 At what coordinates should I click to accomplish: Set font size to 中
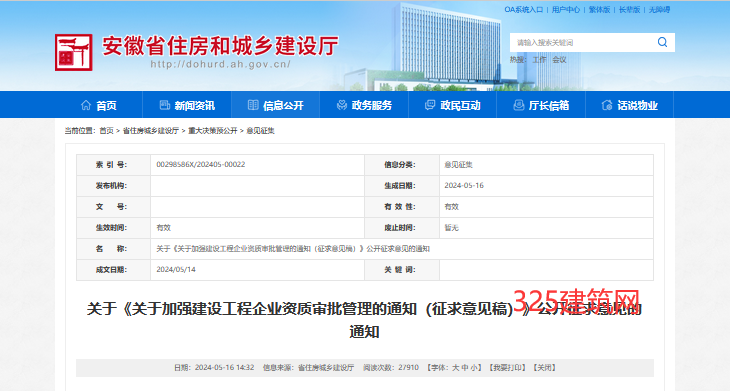coord(465,368)
